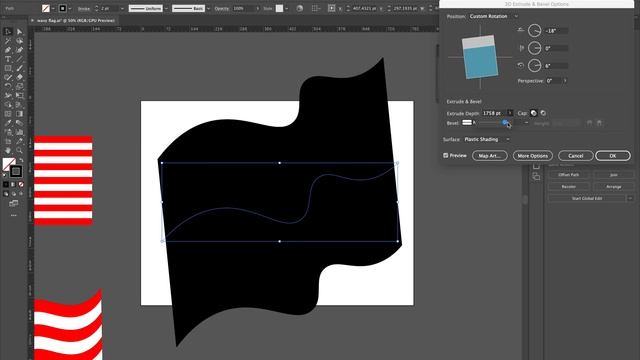This screenshot has width=640, height=360.
Task: Select the Zoom tool
Action: (19, 150)
